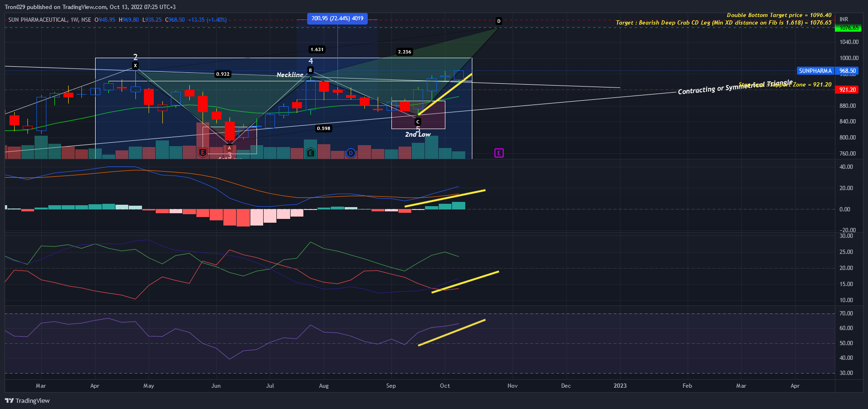Select the C point label above 2nd Low
The image size is (868, 409).
click(418, 122)
